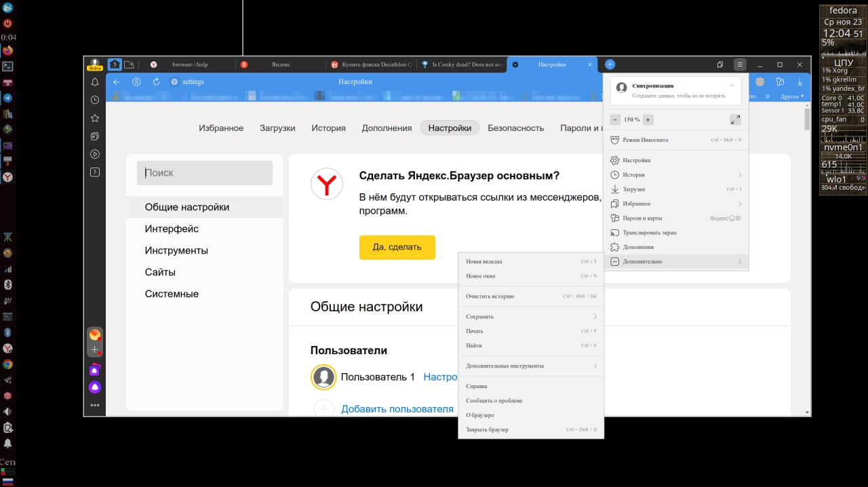Open the new tab group icon
This screenshot has height=487, width=868.
[129, 64]
